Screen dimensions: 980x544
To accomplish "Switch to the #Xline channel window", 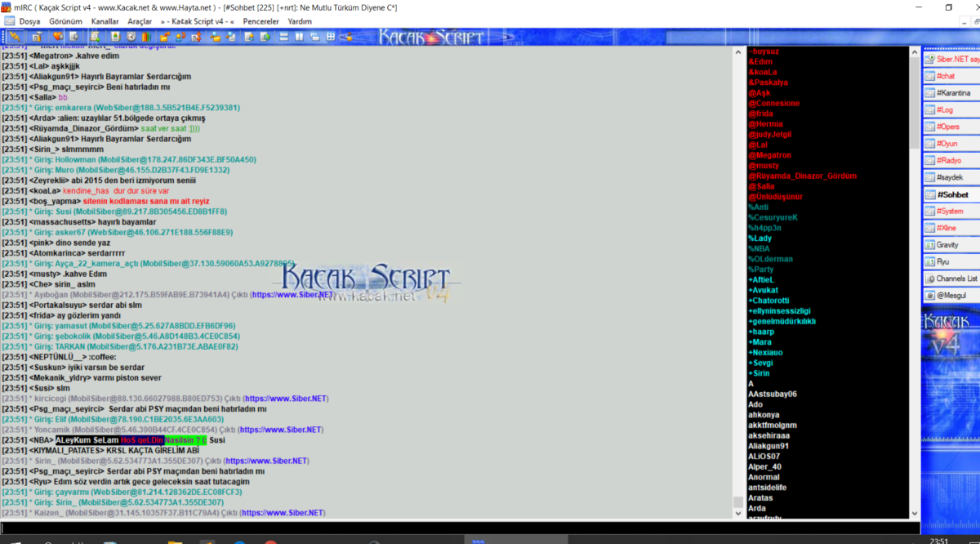I will [951, 228].
